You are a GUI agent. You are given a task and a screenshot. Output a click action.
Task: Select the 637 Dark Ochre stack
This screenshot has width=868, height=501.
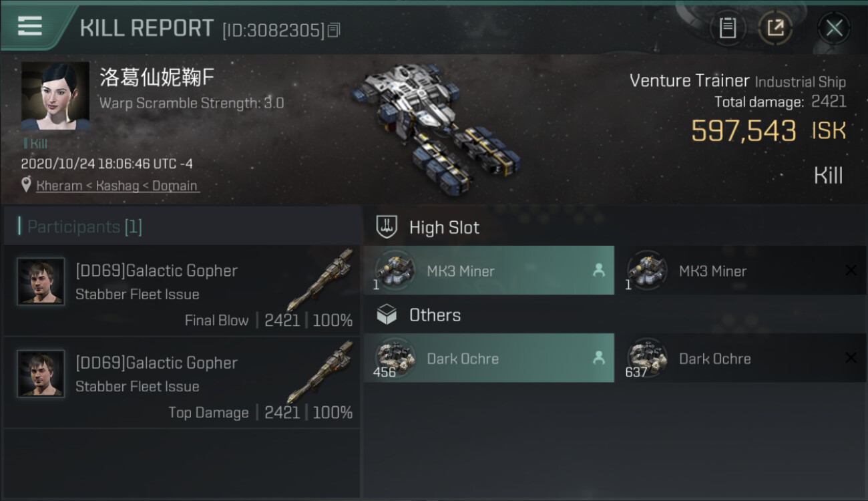(x=740, y=358)
